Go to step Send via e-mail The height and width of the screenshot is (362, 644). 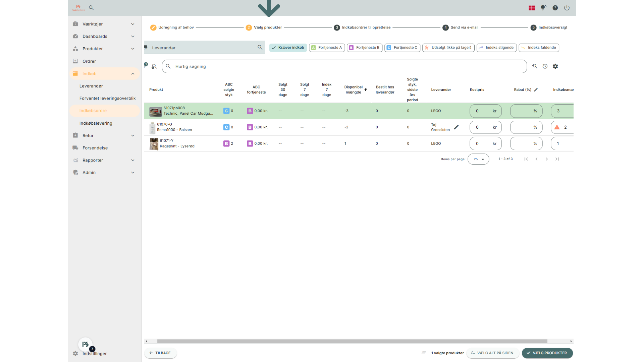click(461, 27)
